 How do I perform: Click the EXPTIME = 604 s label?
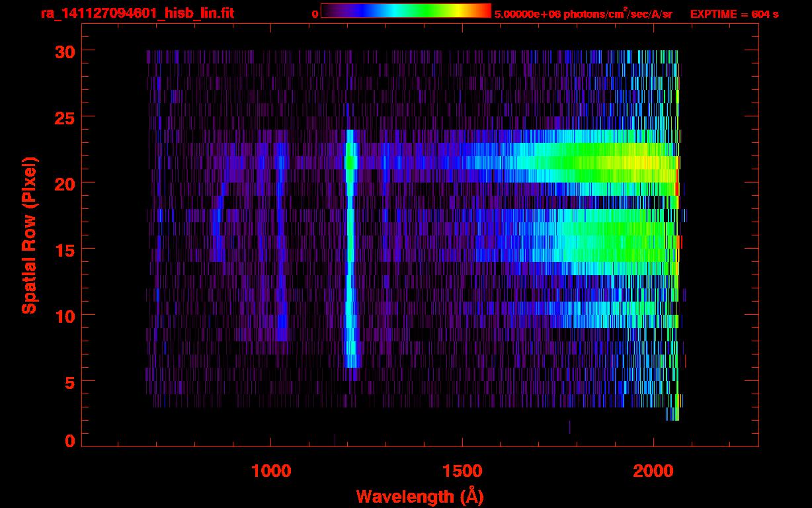(734, 14)
